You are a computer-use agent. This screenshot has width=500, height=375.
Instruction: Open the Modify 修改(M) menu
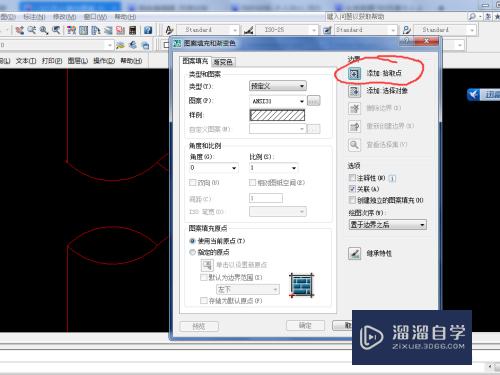(x=65, y=17)
